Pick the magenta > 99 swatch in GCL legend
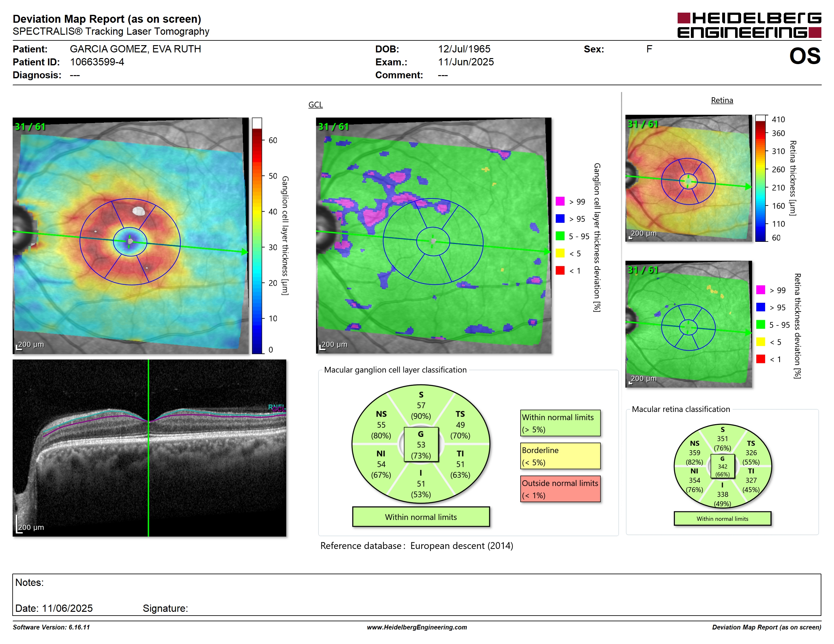The height and width of the screenshot is (644, 834). 560,201
